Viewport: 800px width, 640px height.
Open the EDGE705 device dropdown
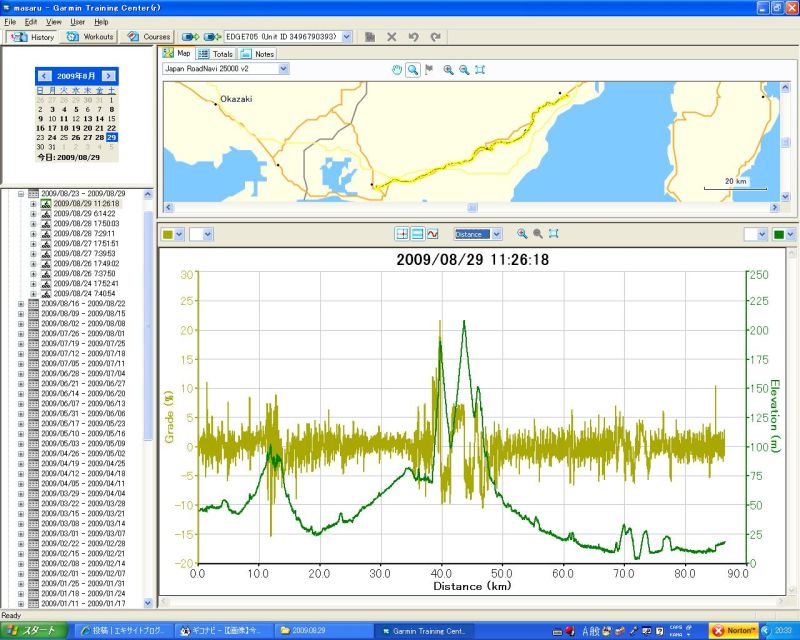(347, 37)
